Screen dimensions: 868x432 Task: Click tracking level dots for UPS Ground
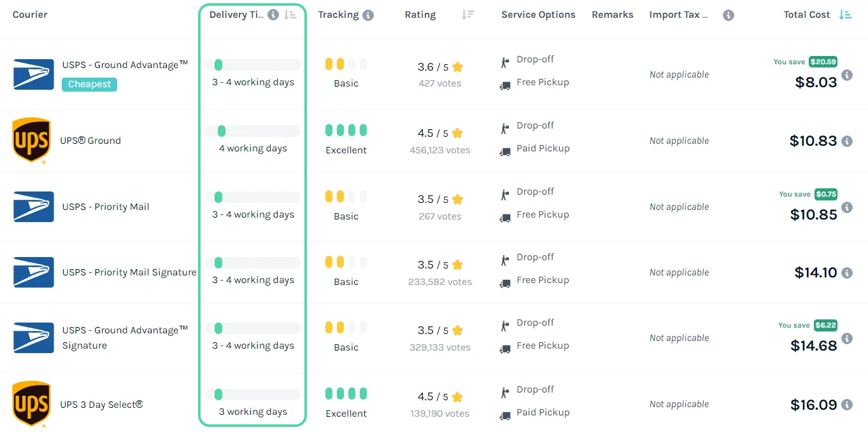pyautogui.click(x=346, y=130)
